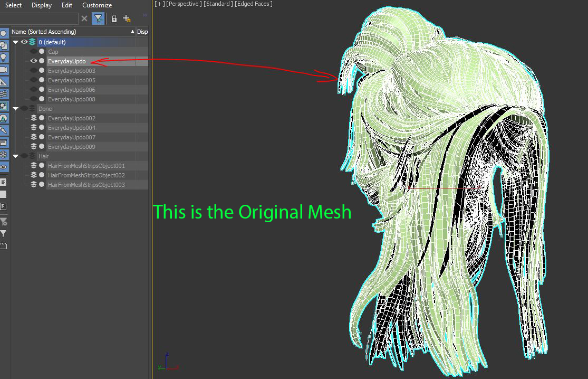
Task: Select HairFromMeshStripsObject002 in the list
Action: [x=86, y=175]
